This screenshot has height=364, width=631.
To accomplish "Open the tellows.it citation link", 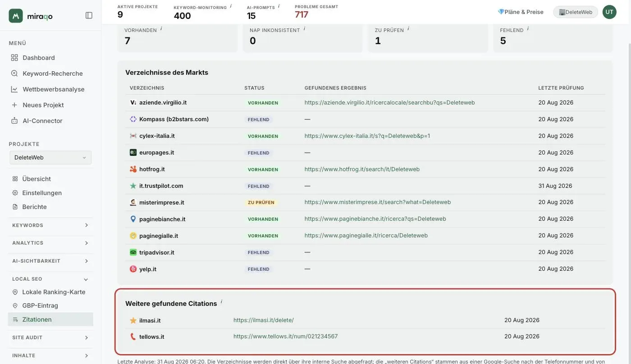I will point(285,337).
